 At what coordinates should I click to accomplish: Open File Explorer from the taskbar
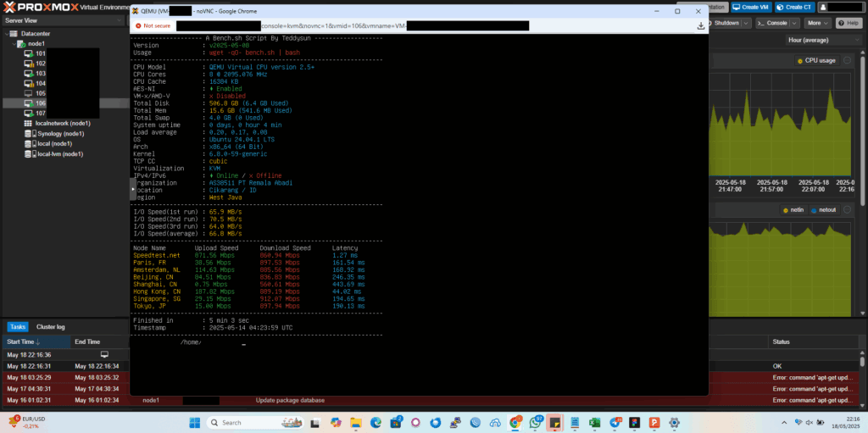pyautogui.click(x=355, y=423)
